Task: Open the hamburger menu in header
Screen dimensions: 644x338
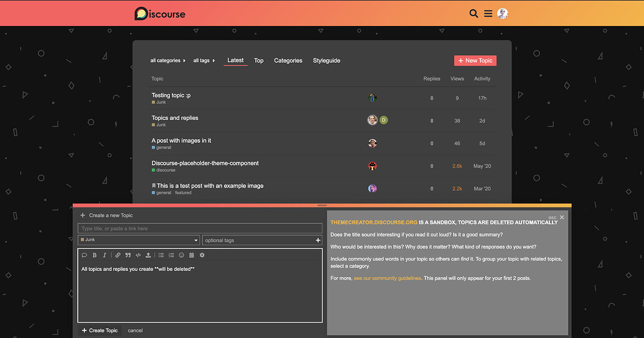Action: click(488, 14)
